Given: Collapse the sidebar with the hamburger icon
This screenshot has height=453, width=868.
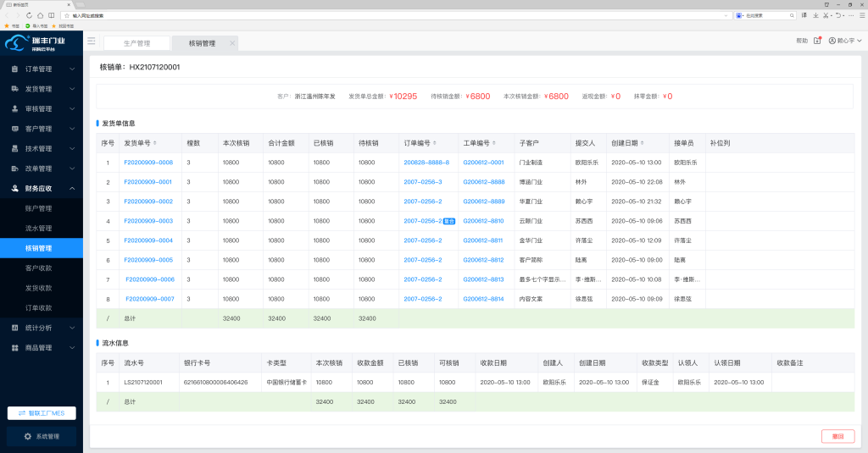Looking at the screenshot, I should 92,41.
